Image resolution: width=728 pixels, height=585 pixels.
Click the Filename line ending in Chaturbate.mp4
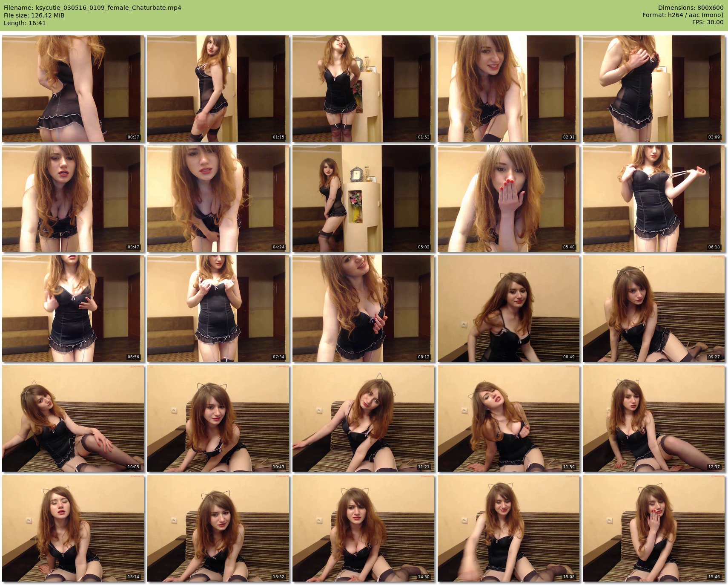point(92,8)
